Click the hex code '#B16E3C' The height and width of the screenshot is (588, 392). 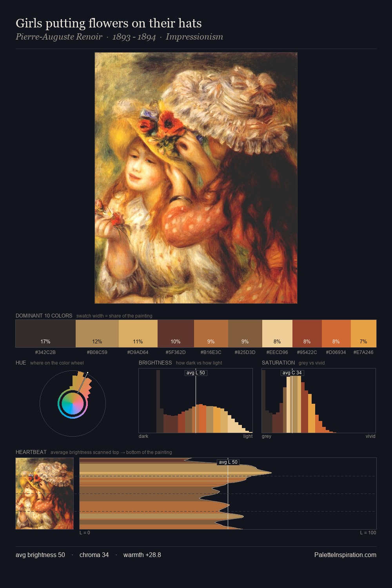pos(211,352)
